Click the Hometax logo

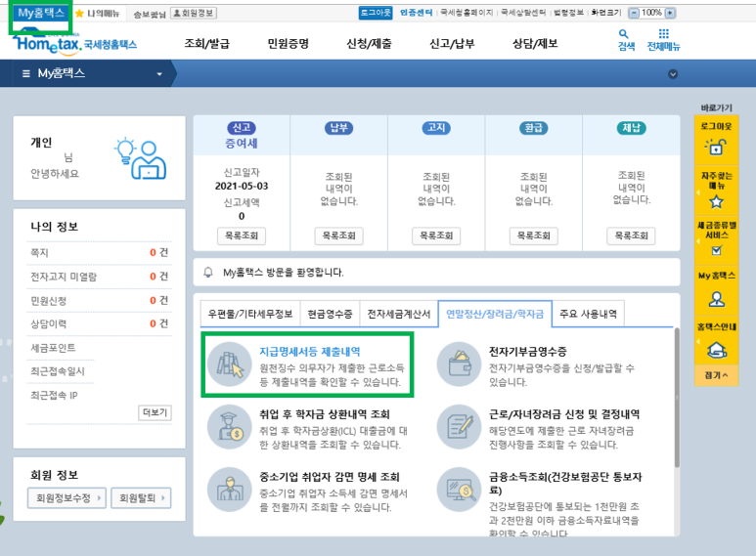click(x=74, y=42)
